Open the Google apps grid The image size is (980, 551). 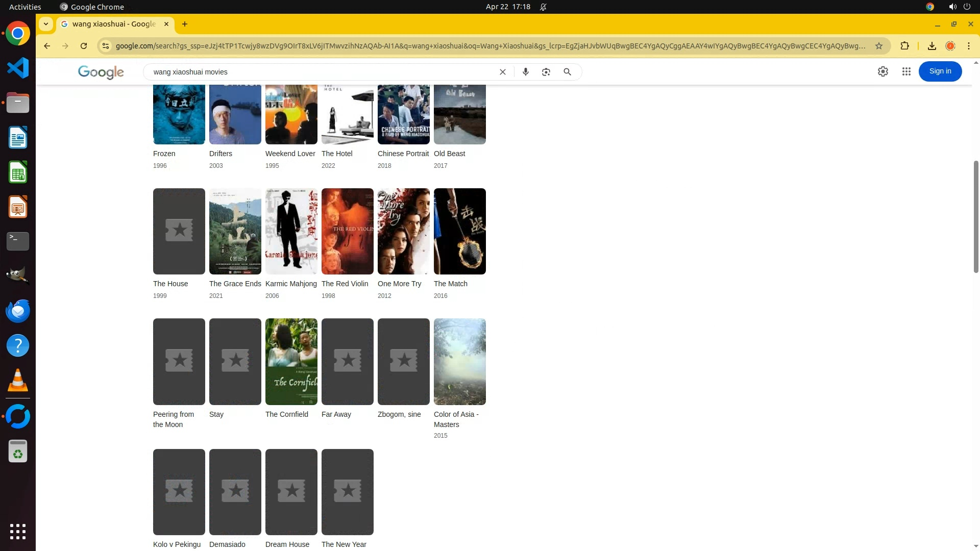click(x=906, y=72)
